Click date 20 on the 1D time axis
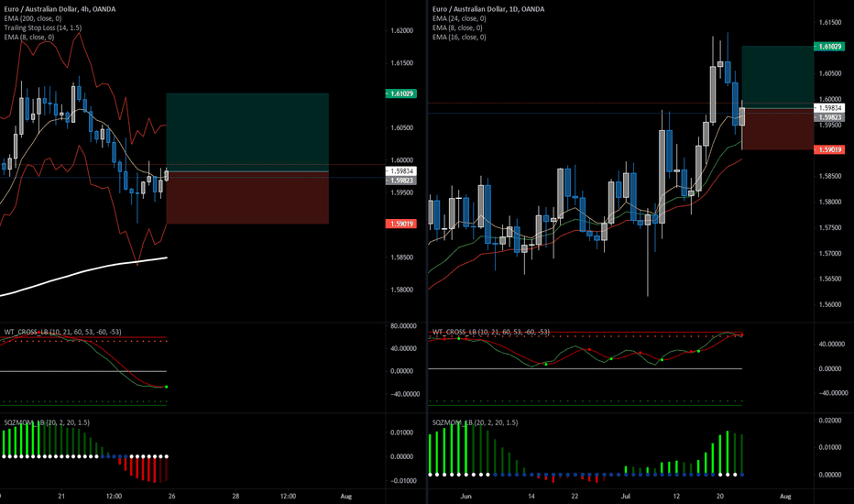 (720, 497)
